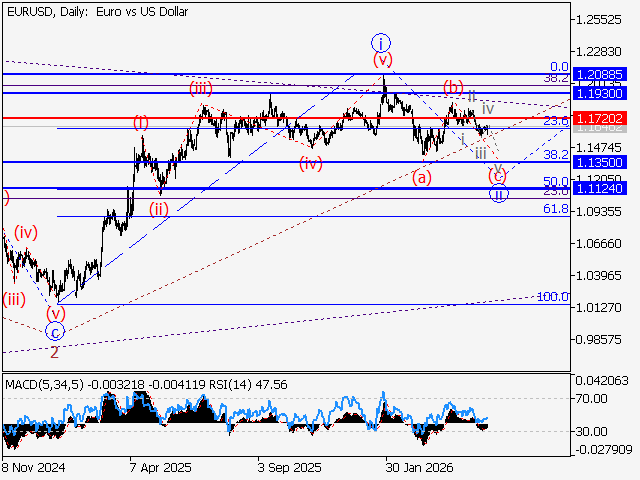
Task: Select the blue 1.11240 price level tag
Action: coord(600,189)
